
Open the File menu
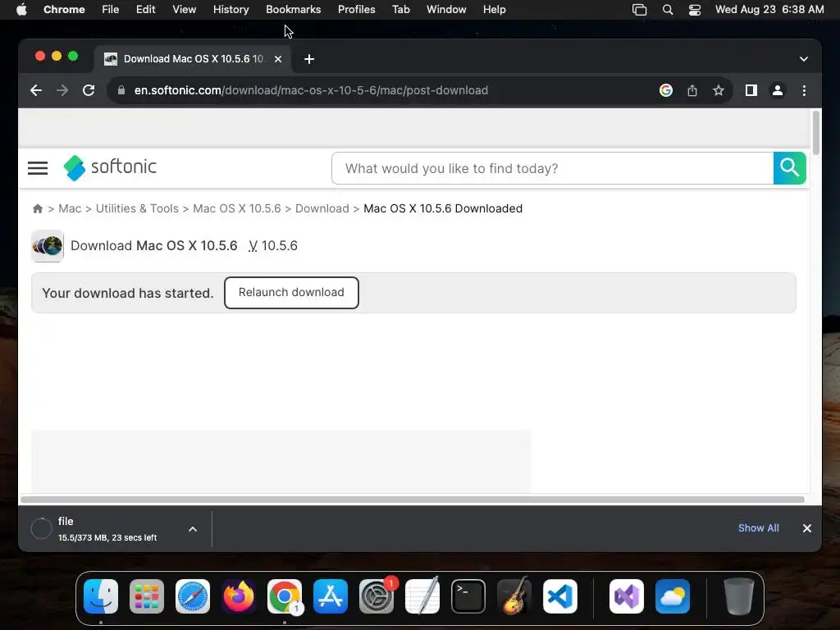(111, 10)
